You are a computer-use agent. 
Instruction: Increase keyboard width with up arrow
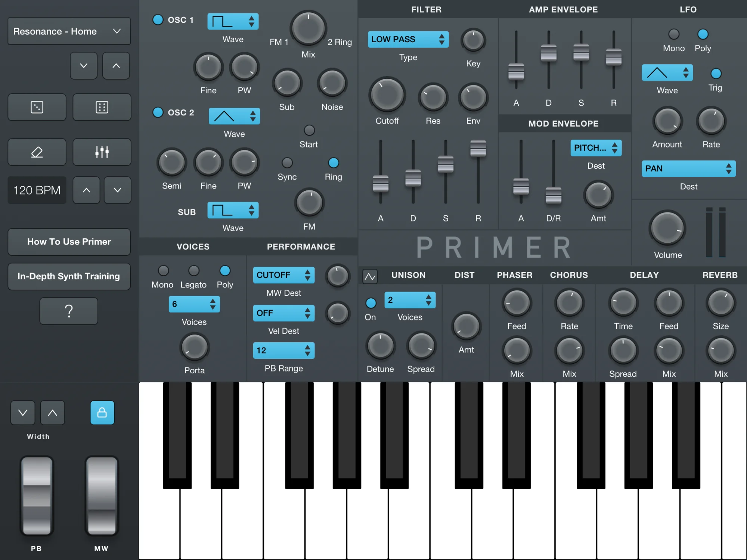[53, 413]
